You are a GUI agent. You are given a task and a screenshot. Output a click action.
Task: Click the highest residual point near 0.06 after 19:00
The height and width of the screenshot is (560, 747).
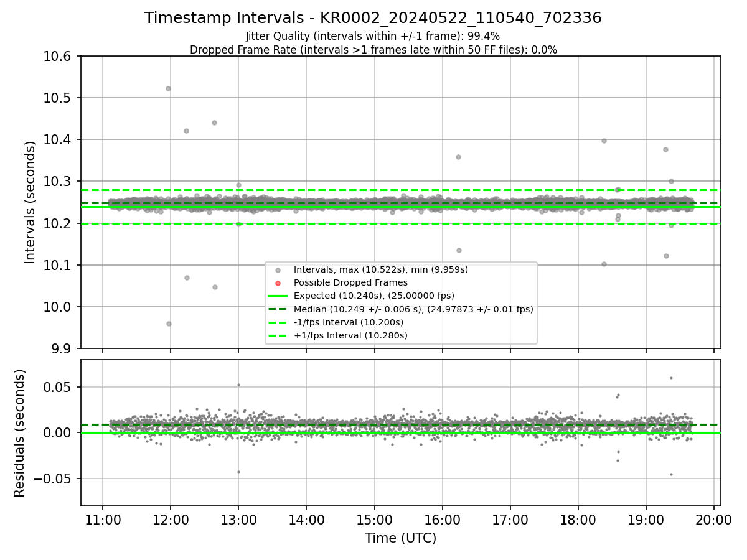671,378
